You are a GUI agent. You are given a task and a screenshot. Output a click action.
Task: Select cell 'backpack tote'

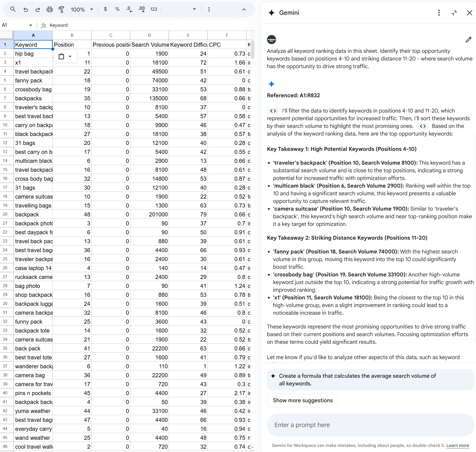tap(33, 331)
